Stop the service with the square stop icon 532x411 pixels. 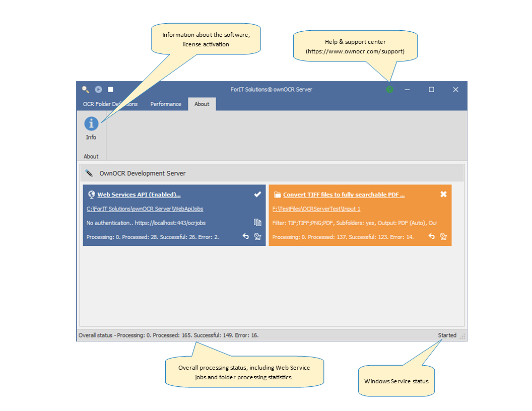click(x=111, y=89)
